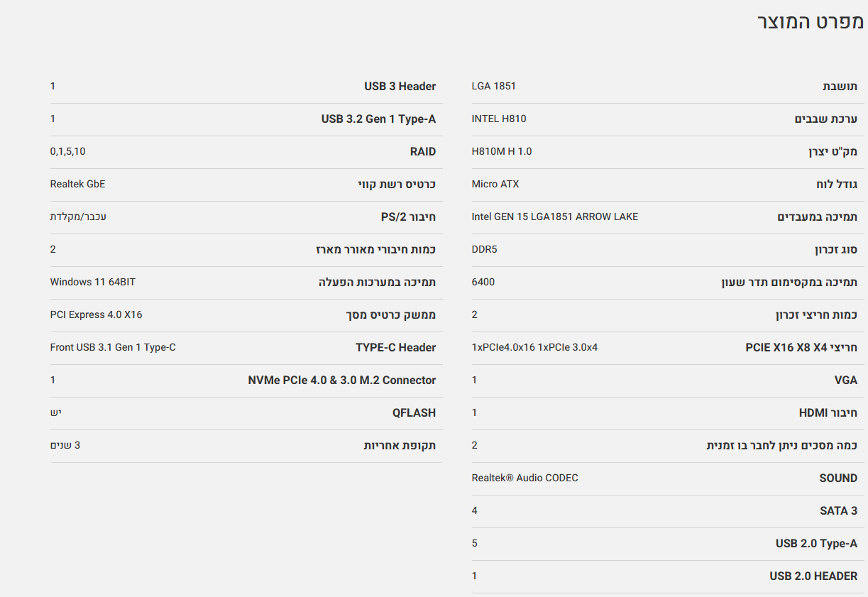Click the DDR5 memory type value

coord(484,249)
